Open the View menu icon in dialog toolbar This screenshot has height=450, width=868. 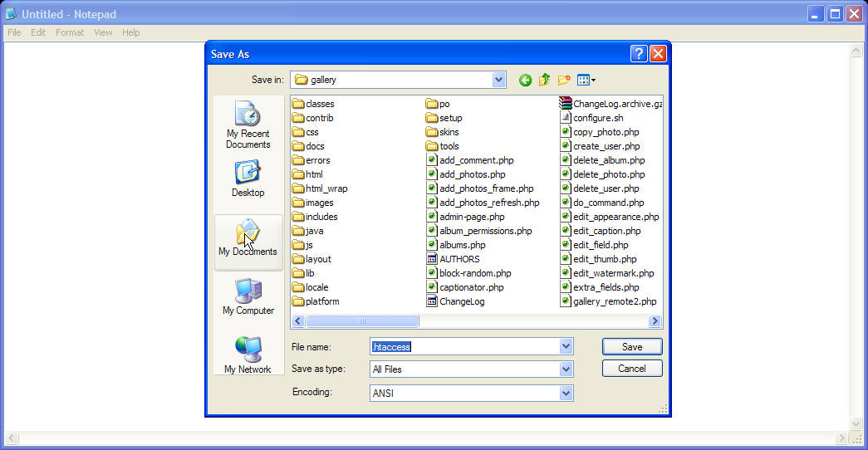point(586,81)
